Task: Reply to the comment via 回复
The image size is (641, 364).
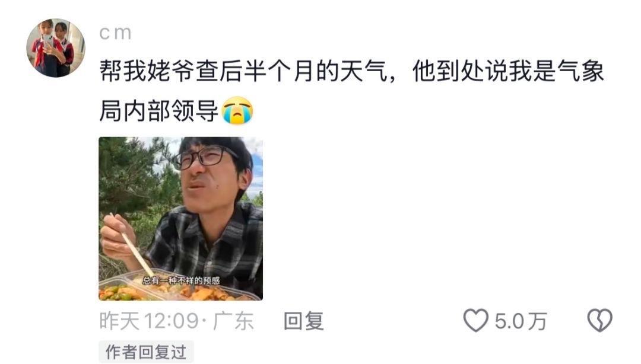Action: click(x=304, y=321)
